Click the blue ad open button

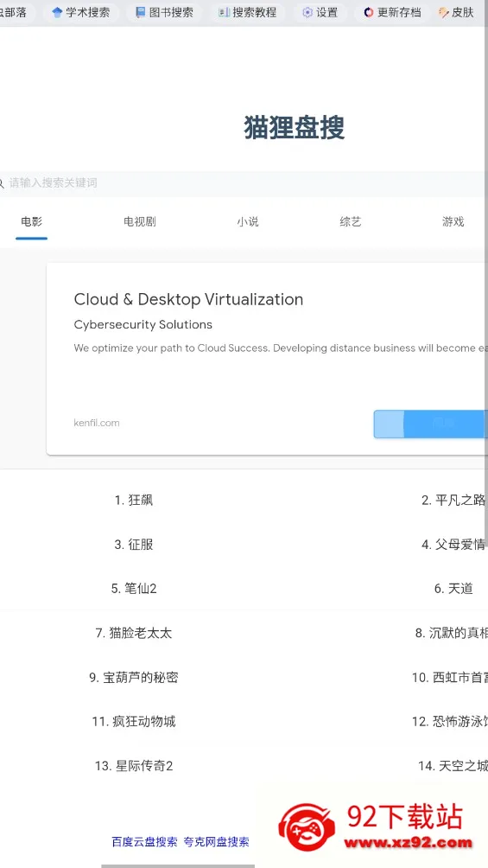click(x=431, y=424)
